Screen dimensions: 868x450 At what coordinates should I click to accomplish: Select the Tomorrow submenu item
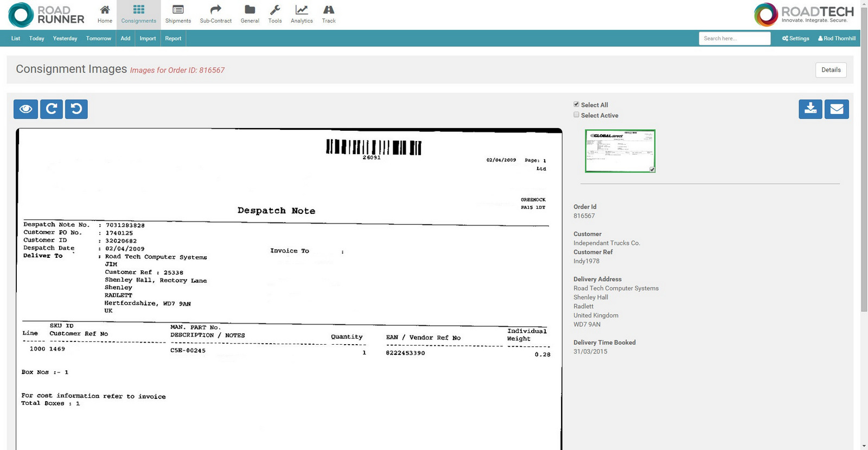click(x=99, y=39)
